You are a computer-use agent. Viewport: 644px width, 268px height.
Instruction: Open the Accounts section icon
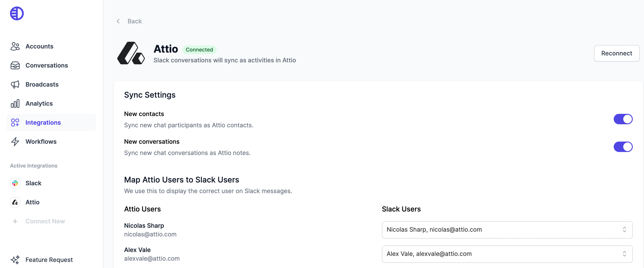(15, 46)
